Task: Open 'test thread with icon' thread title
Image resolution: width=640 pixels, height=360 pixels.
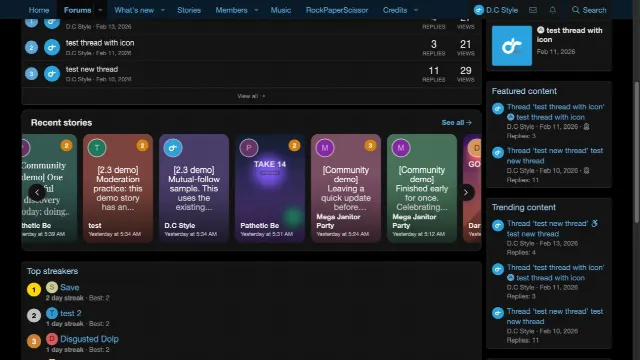Action: pyautogui.click(x=100, y=43)
